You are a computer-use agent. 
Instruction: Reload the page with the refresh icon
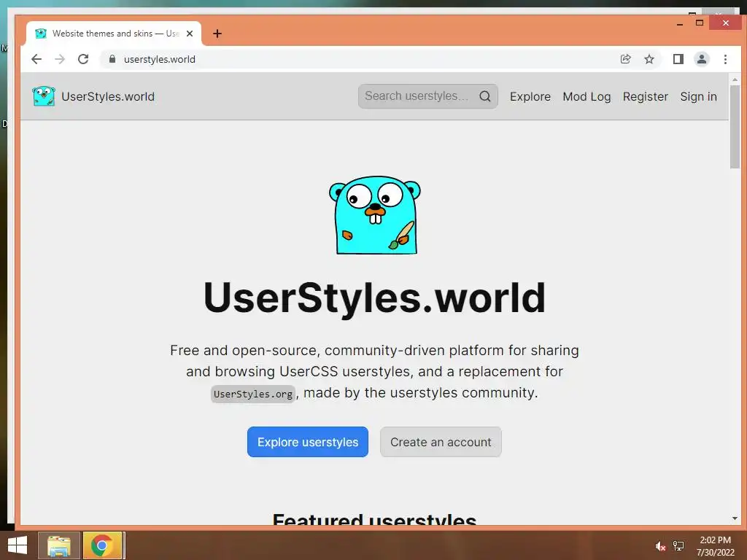[x=83, y=59]
